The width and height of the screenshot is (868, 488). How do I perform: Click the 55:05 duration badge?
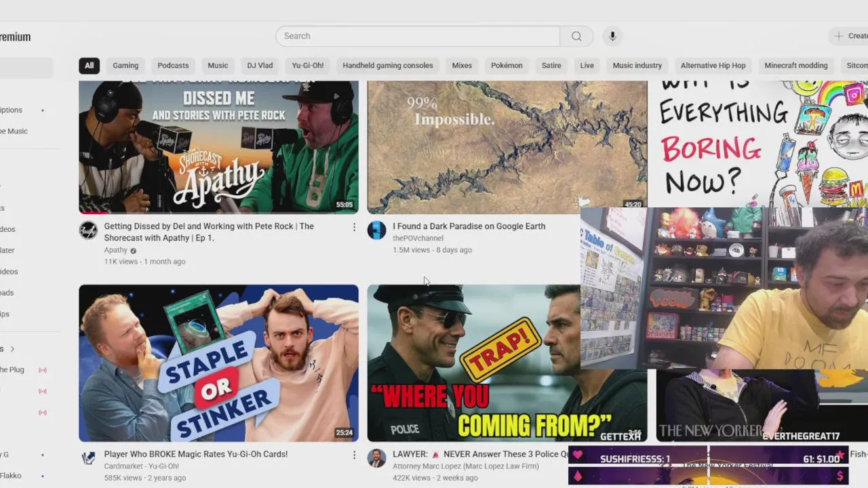[344, 205]
